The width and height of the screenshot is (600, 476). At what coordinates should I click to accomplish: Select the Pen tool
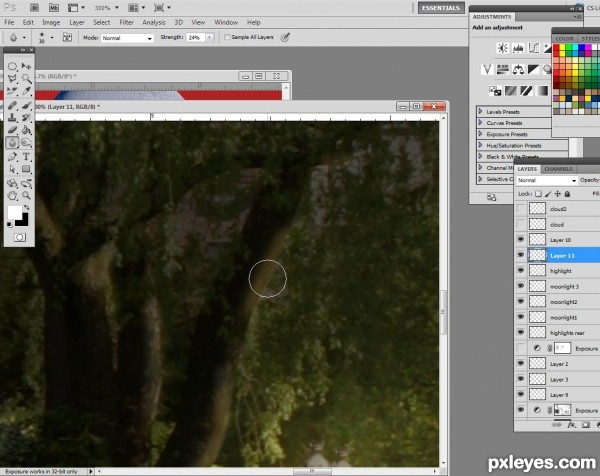pyautogui.click(x=12, y=156)
